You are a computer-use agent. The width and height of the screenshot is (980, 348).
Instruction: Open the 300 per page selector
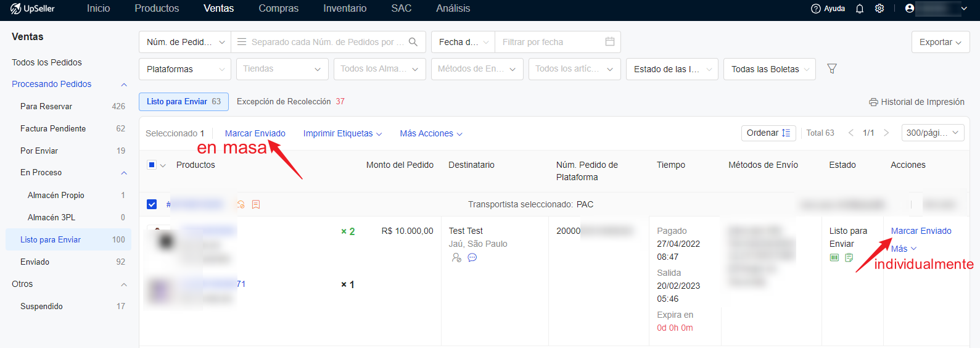932,133
